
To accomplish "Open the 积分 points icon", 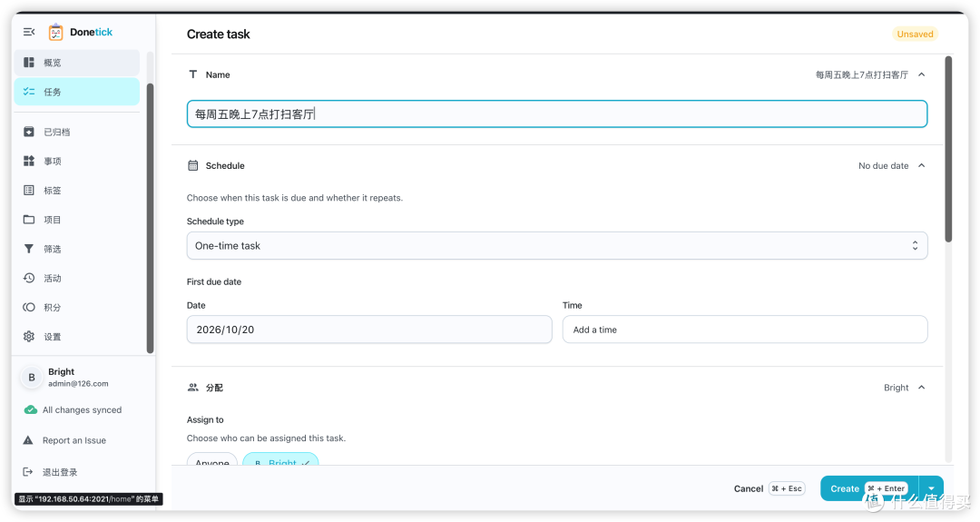I will [29, 307].
